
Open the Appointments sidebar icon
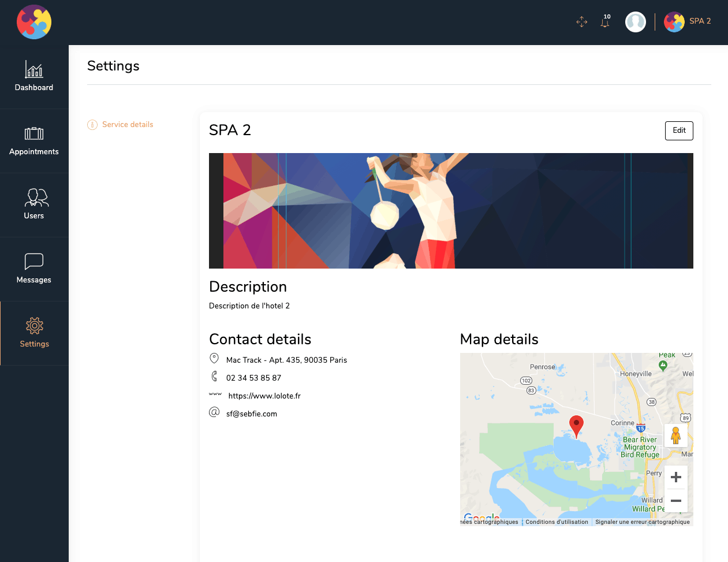coord(34,133)
